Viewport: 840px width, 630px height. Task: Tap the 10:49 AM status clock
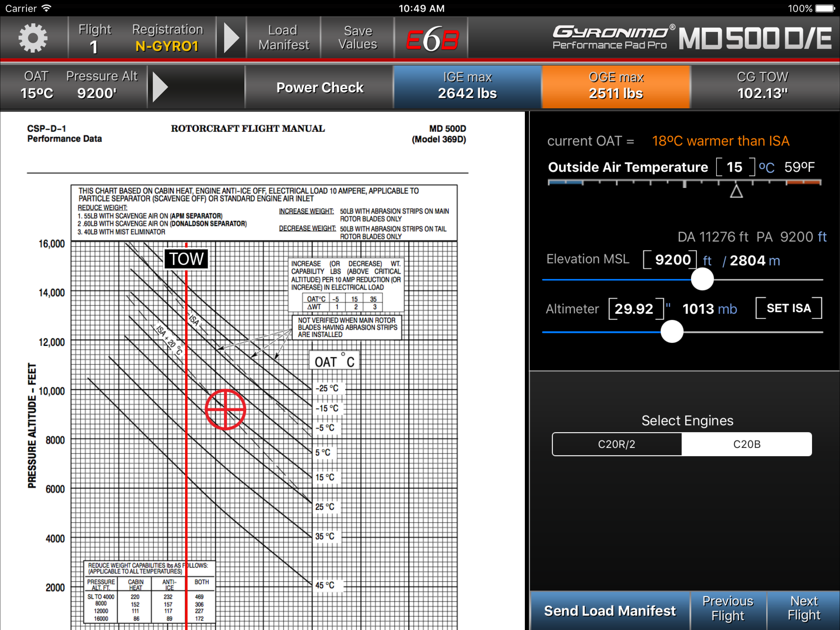421,8
